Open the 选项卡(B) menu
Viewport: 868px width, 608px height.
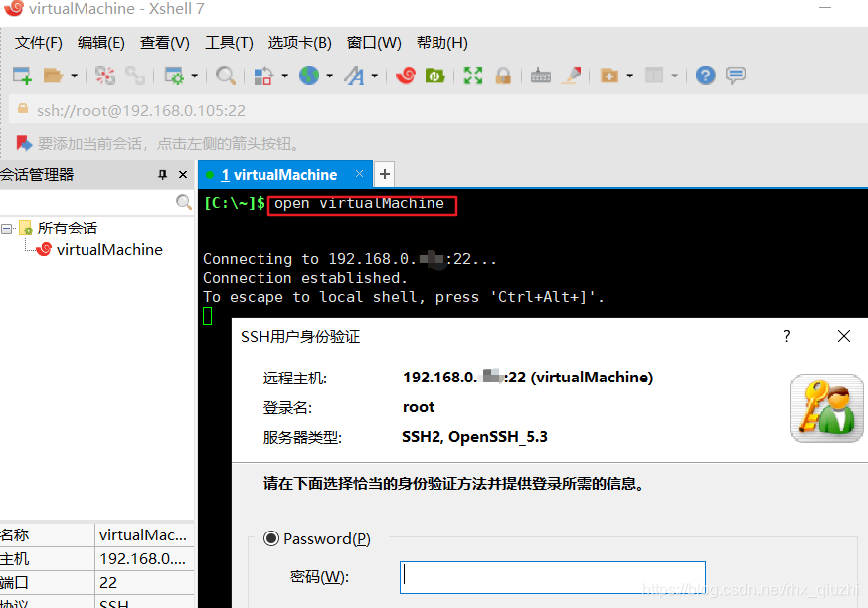click(300, 43)
